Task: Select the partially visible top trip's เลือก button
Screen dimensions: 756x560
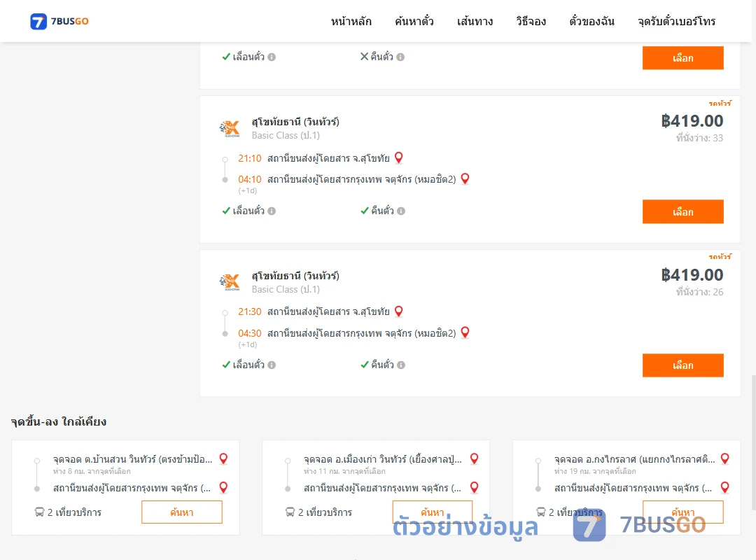Action: [682, 58]
